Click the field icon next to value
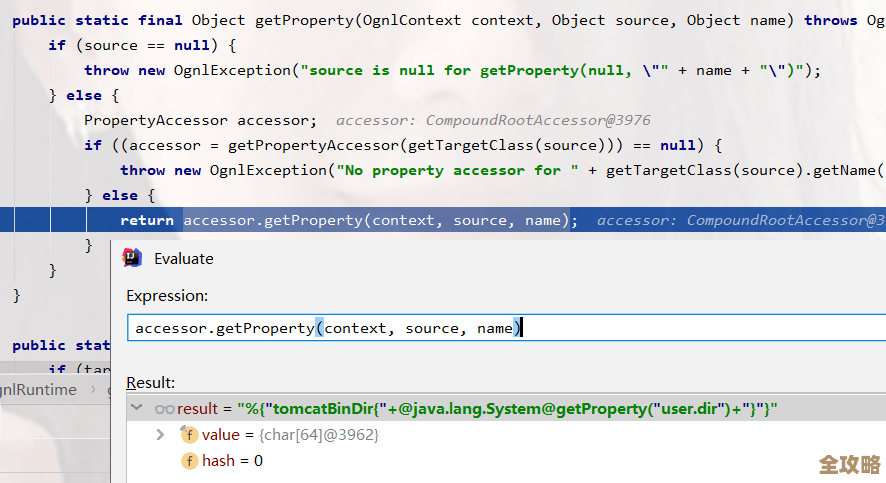Viewport: 886px width, 483px height. 189,435
